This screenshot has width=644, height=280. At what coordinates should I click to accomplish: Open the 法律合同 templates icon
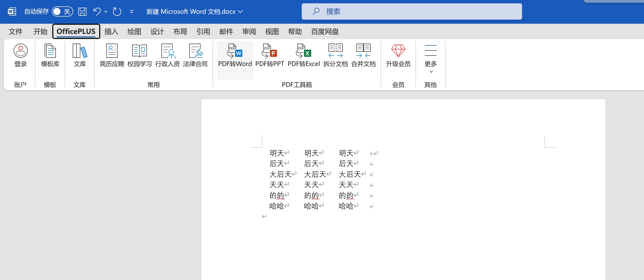195,51
